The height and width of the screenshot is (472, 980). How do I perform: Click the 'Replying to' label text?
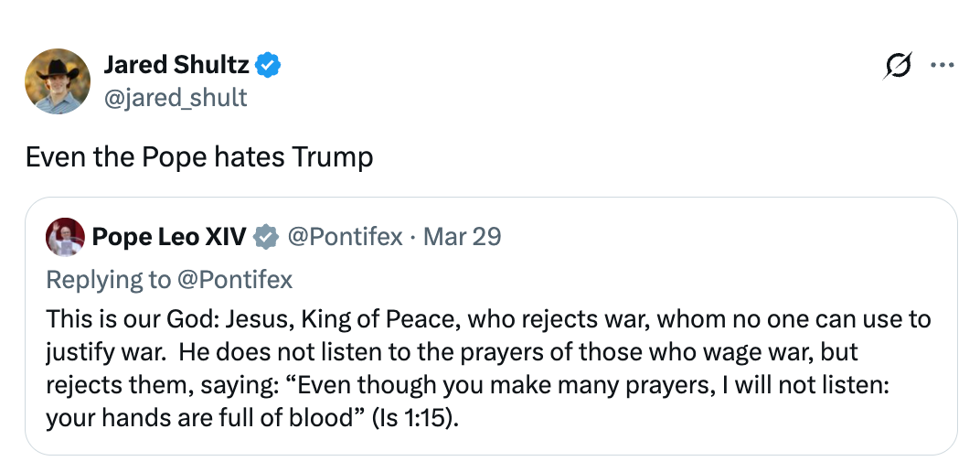tap(108, 279)
